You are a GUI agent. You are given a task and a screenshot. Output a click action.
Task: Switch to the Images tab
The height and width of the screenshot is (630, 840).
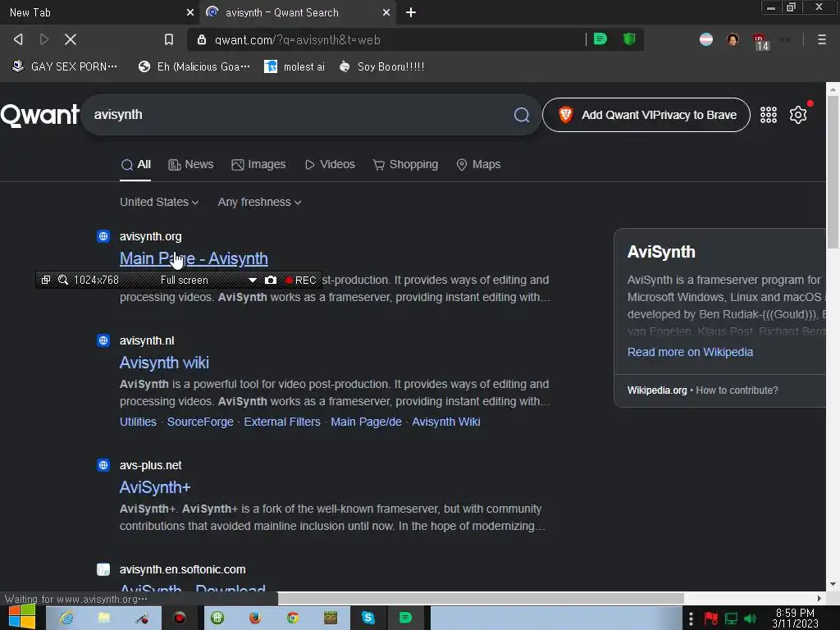(258, 164)
